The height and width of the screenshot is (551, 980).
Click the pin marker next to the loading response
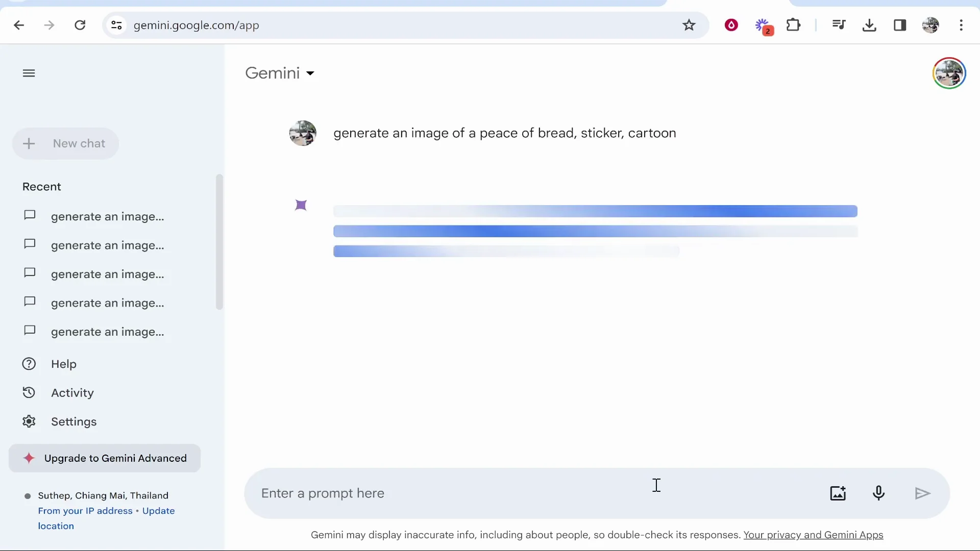coord(301,205)
